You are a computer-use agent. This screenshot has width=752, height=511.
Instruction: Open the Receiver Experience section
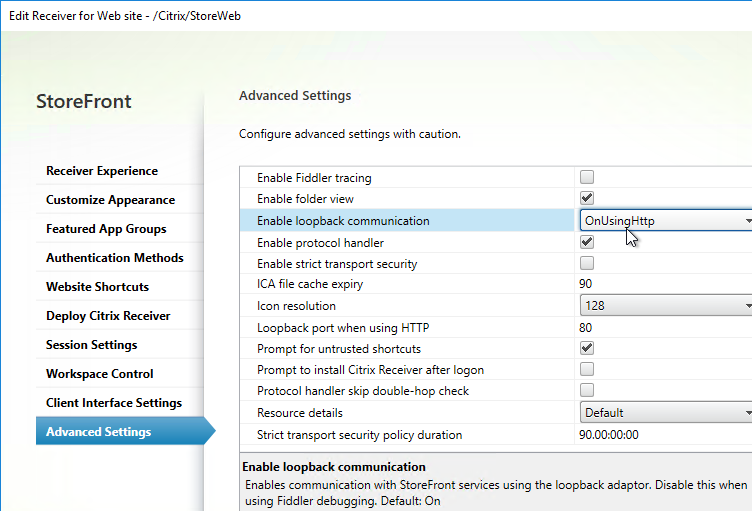pos(102,171)
